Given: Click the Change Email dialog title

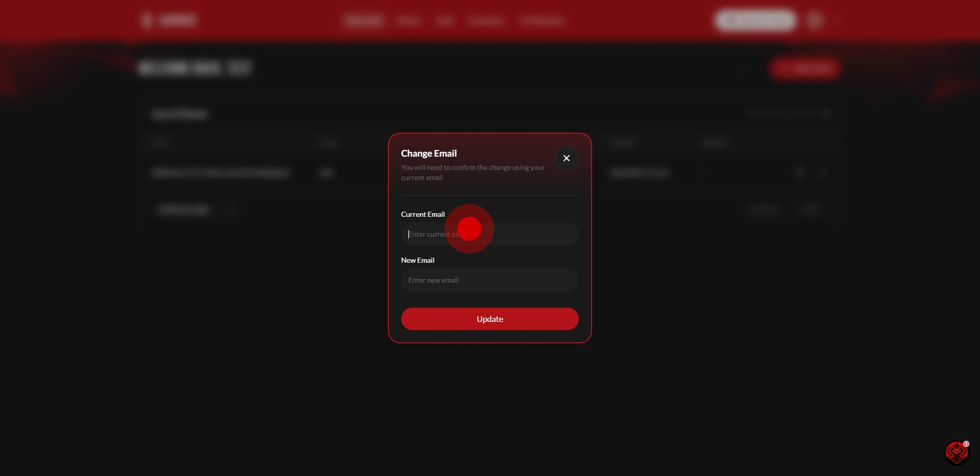Looking at the screenshot, I should pos(429,154).
